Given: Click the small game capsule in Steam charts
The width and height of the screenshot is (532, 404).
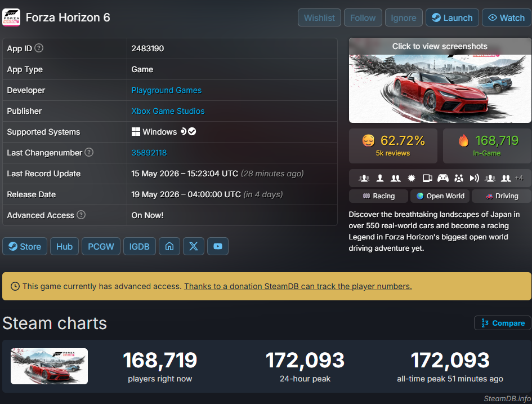Looking at the screenshot, I should [49, 366].
